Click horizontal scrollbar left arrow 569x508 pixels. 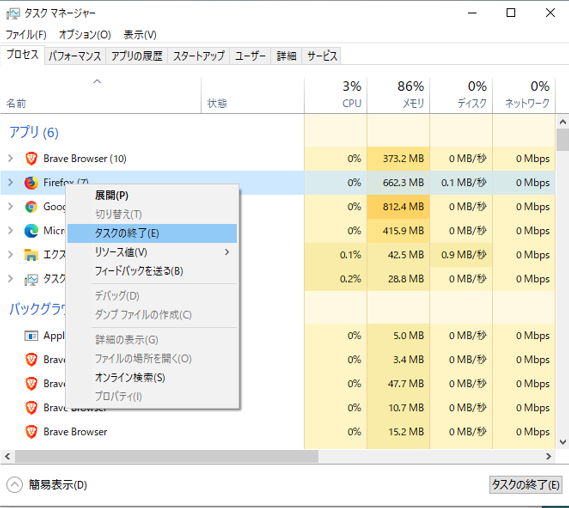point(7,456)
